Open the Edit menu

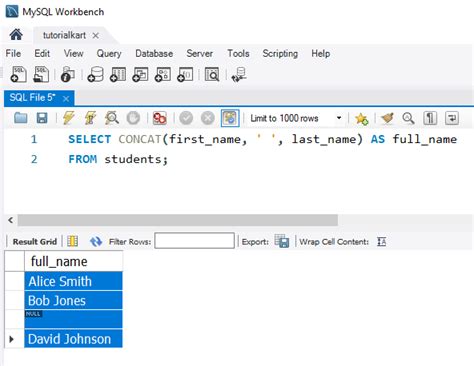[x=42, y=53]
